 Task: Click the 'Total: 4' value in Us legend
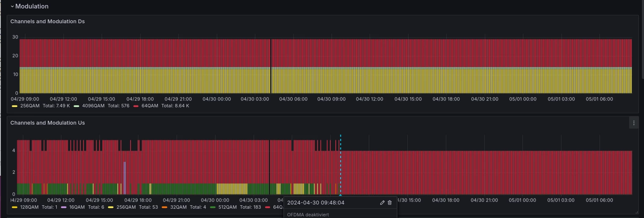tap(198, 207)
